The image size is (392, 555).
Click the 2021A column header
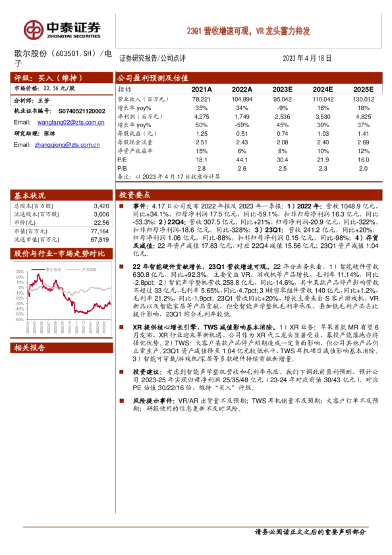point(202,90)
